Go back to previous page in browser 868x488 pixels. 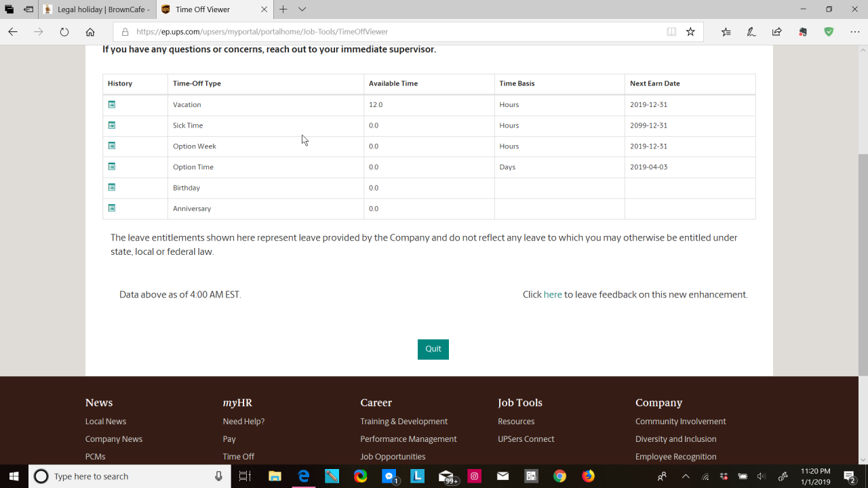click(x=13, y=32)
